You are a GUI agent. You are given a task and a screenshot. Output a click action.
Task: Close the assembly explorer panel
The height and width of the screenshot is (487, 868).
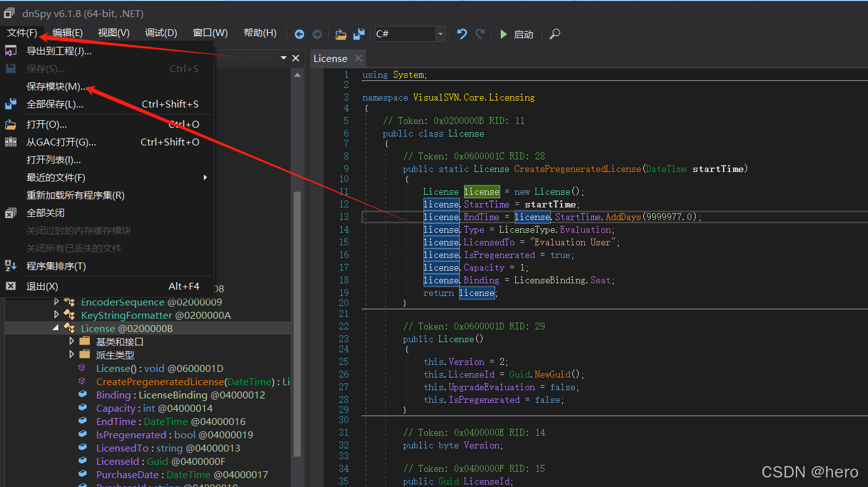(x=296, y=58)
